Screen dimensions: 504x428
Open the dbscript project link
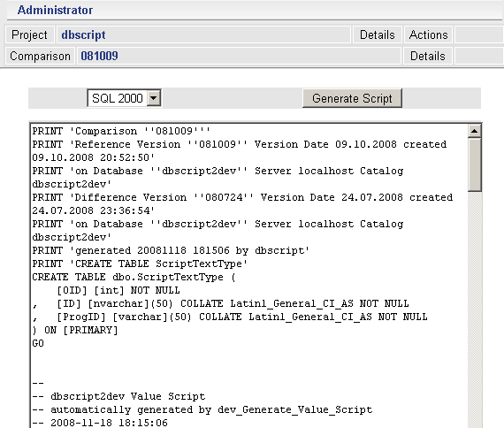tap(83, 34)
